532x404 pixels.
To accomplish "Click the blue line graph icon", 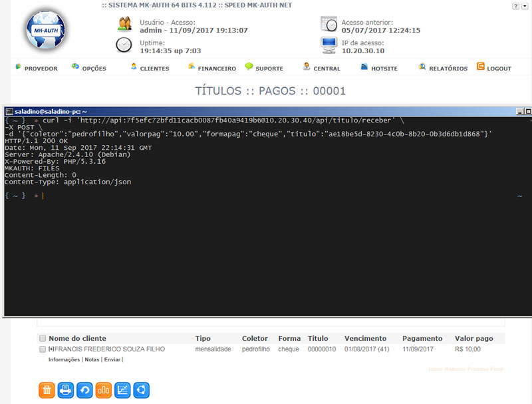I will (123, 390).
